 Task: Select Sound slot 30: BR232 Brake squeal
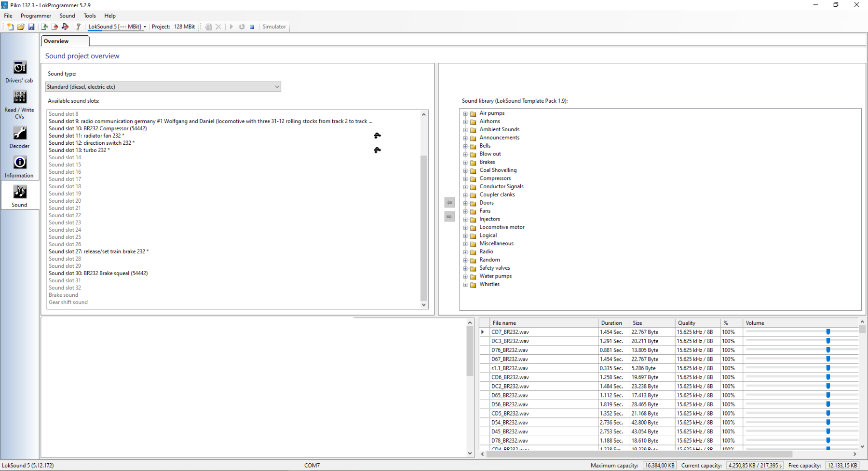point(98,273)
